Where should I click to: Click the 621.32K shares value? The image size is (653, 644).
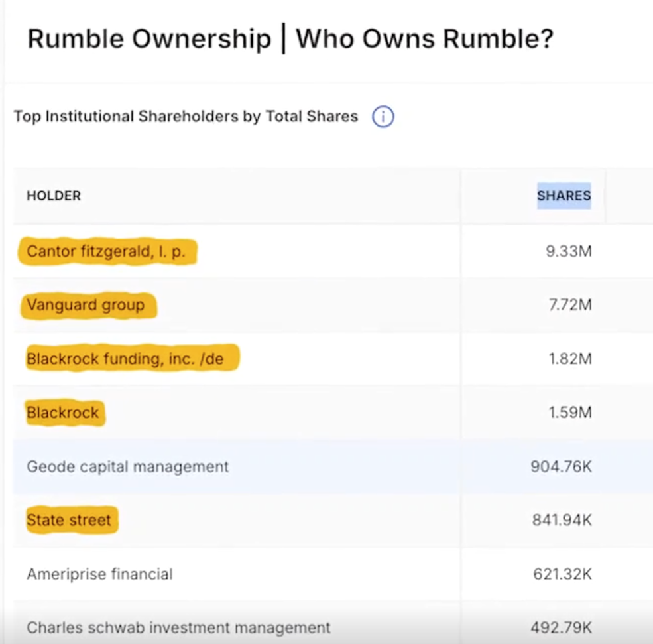(562, 574)
